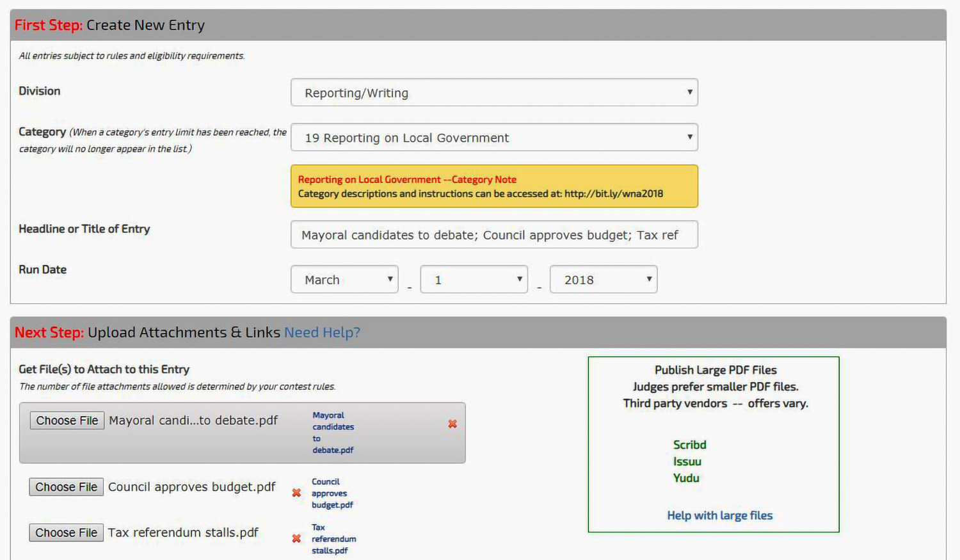
Task: Click the rules and eligibility requirements notice
Action: pos(132,56)
